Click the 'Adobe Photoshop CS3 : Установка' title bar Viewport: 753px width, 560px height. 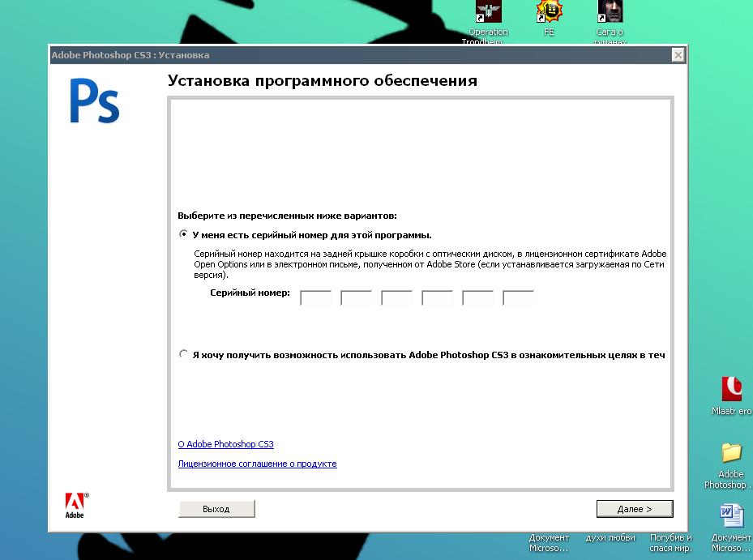tap(368, 55)
